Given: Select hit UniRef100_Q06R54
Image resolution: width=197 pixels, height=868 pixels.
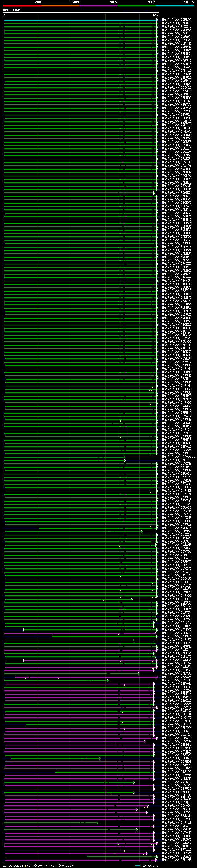Looking at the screenshot, I should (x=177, y=30).
